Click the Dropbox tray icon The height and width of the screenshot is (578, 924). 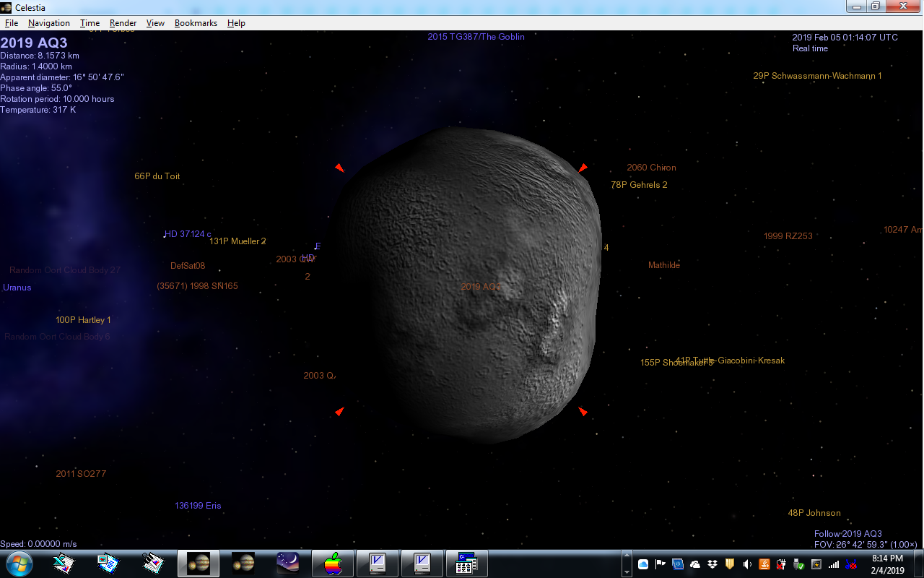[x=712, y=564]
